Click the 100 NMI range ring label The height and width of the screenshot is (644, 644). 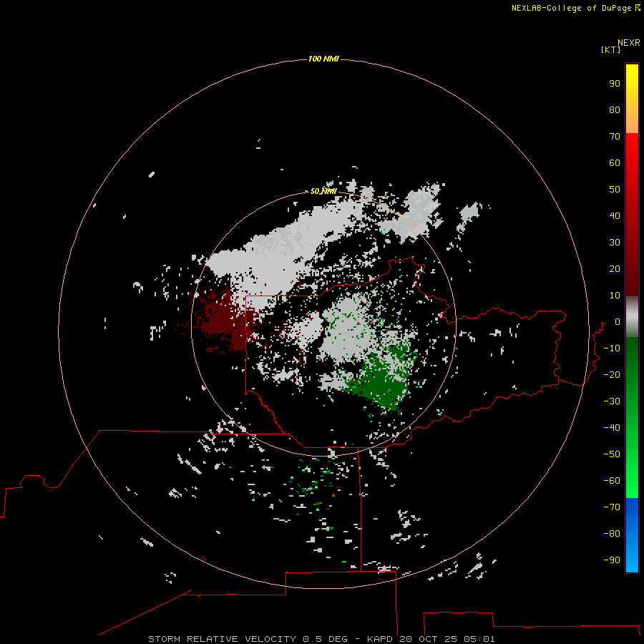[323, 59]
